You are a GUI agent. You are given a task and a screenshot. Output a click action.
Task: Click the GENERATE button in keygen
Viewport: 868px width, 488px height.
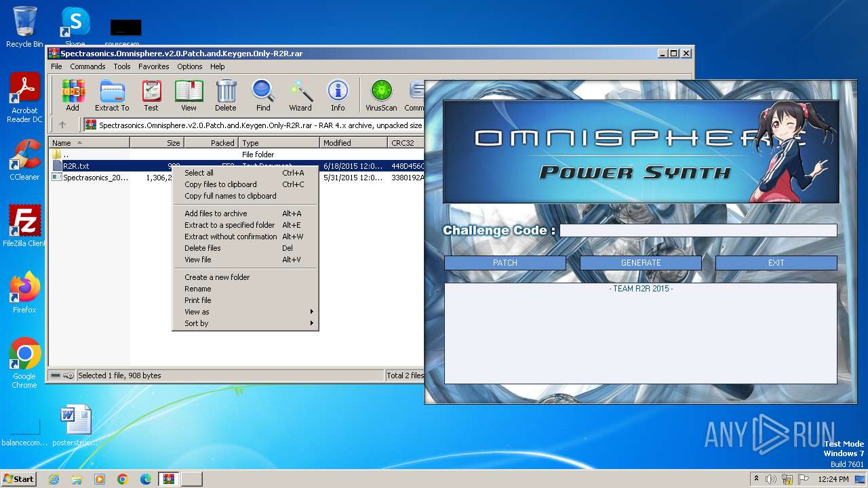(641, 263)
